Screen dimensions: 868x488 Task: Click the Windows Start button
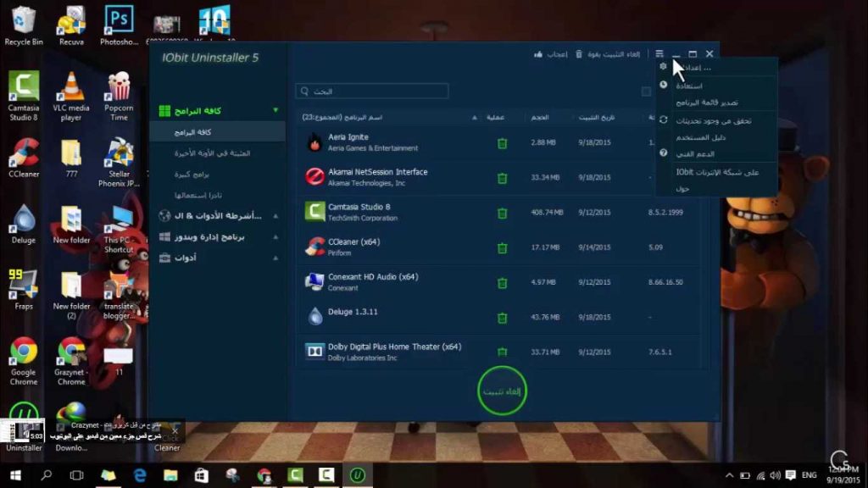(x=15, y=474)
